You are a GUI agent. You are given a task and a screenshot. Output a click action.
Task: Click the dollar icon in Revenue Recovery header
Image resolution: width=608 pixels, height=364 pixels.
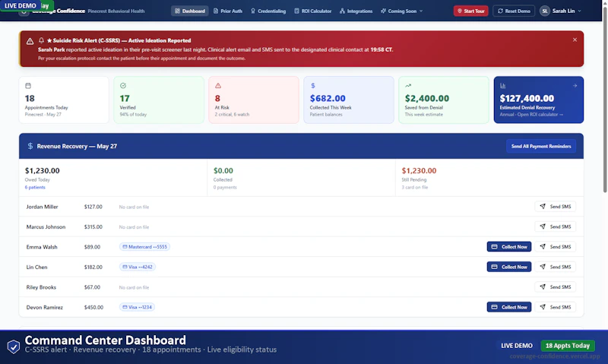pyautogui.click(x=30, y=146)
